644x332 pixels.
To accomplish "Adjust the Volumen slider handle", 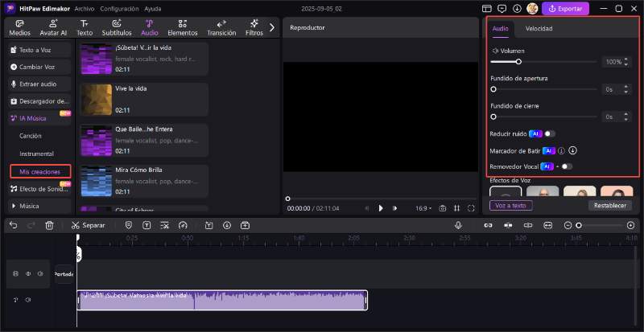I will [x=518, y=62].
